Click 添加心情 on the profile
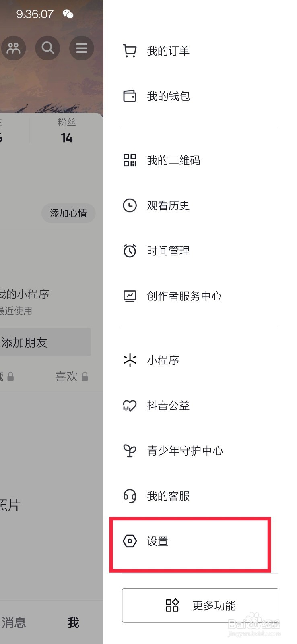 pyautogui.click(x=68, y=213)
